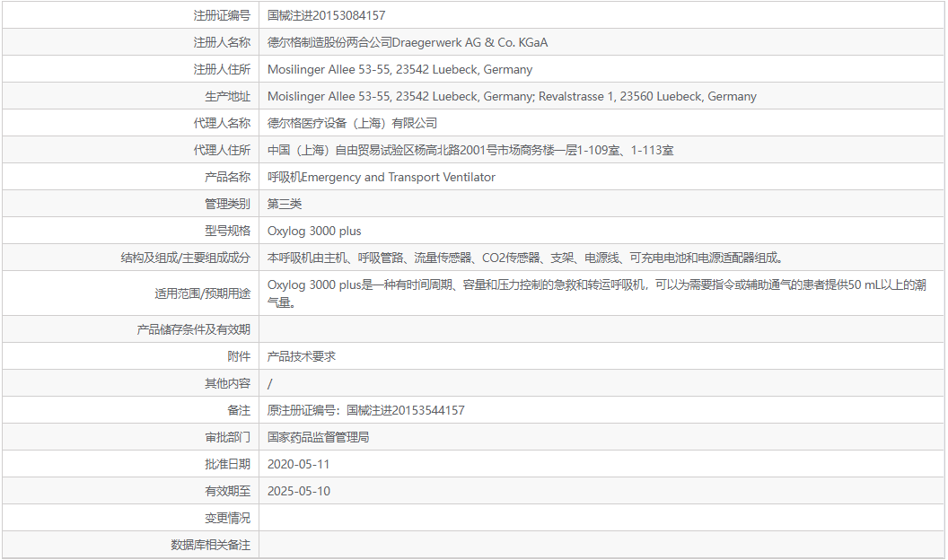The image size is (948, 560).
Task: Select model value Oxylog 3000 plus
Action: coord(314,231)
